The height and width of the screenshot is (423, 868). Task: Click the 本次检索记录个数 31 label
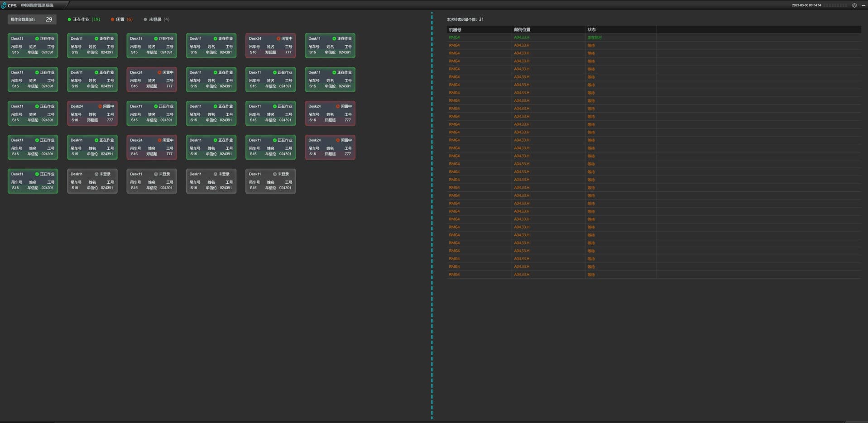click(x=465, y=19)
